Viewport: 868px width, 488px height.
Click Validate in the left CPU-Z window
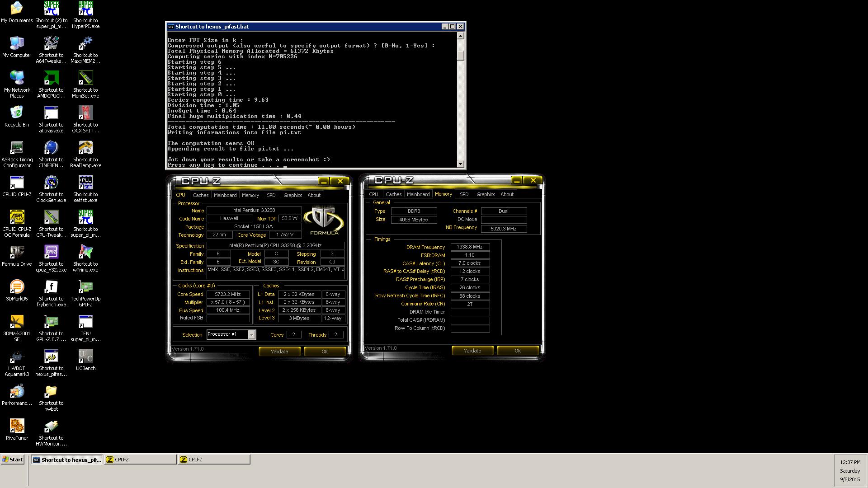click(279, 352)
